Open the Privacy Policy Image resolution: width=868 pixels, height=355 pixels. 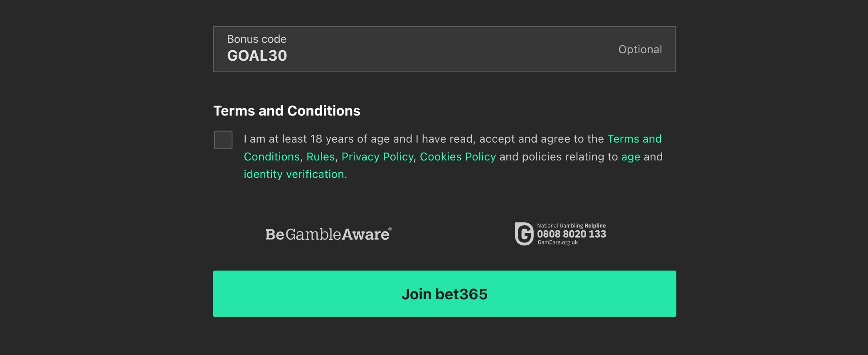[377, 157]
